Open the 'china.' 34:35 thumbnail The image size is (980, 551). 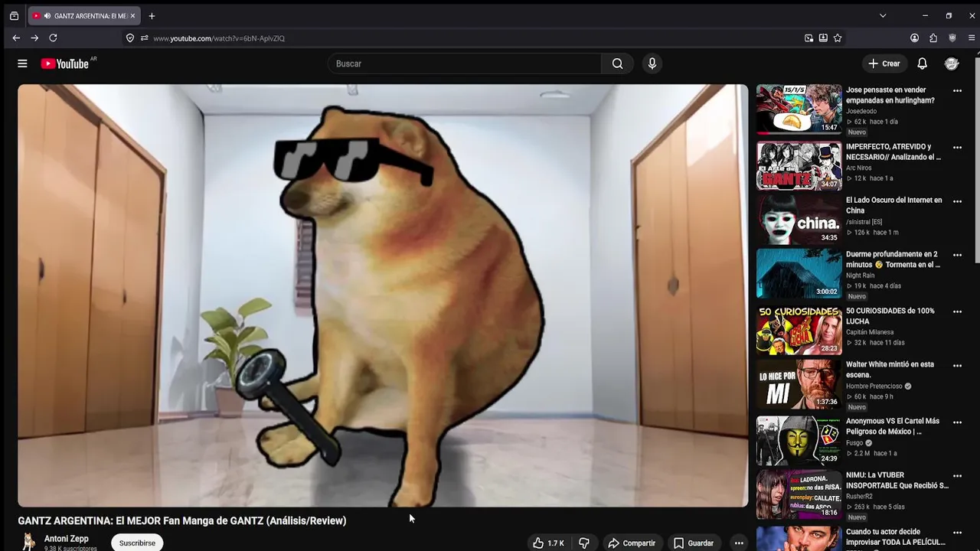799,219
